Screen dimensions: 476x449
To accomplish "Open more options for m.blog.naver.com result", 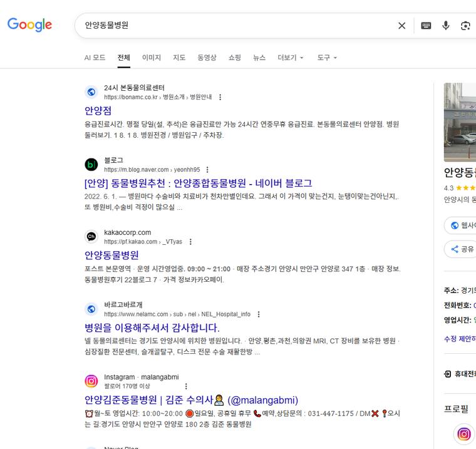I will point(207,170).
